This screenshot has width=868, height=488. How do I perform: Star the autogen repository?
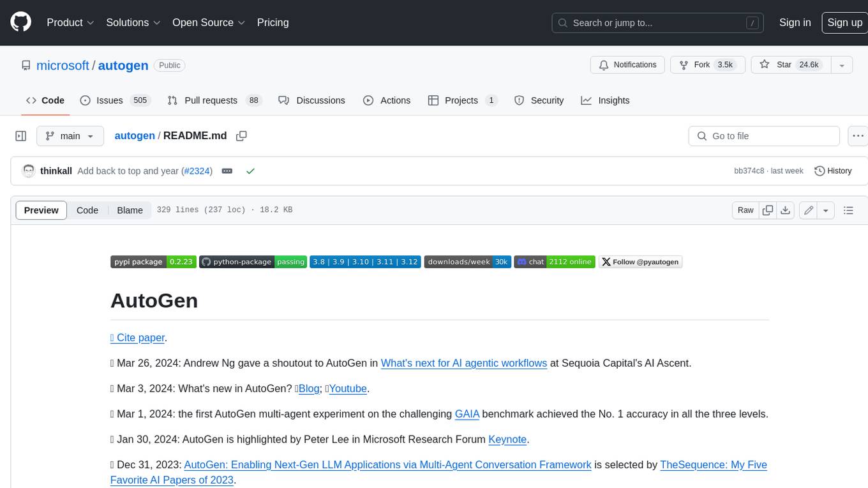[791, 65]
